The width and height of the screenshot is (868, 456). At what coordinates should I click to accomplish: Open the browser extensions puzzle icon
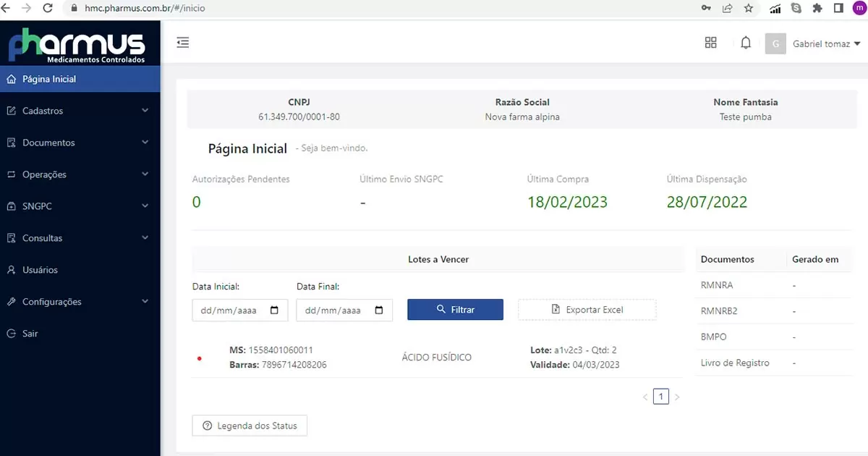point(817,9)
